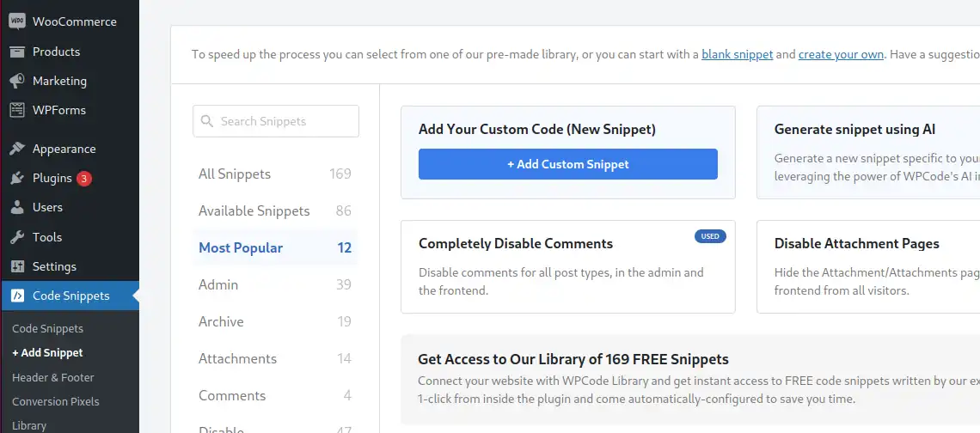Click the Appearance paintbrush icon

click(x=17, y=149)
